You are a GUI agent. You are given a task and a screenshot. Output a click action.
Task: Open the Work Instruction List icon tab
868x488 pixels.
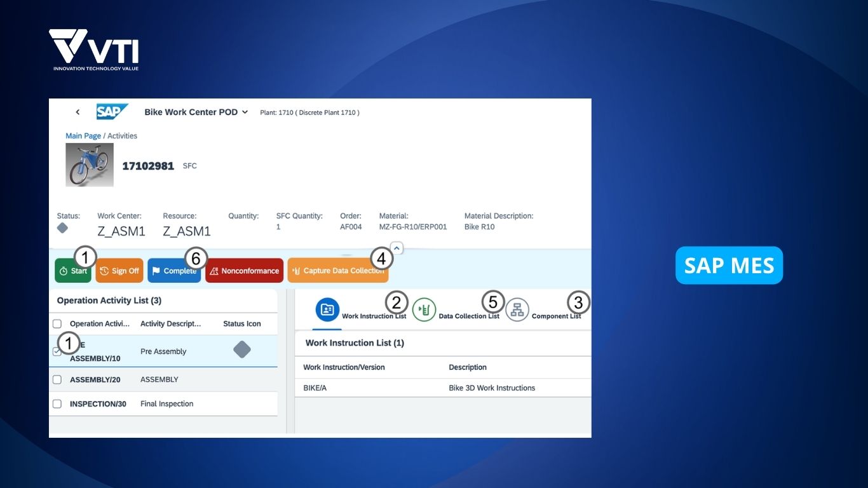[328, 309]
